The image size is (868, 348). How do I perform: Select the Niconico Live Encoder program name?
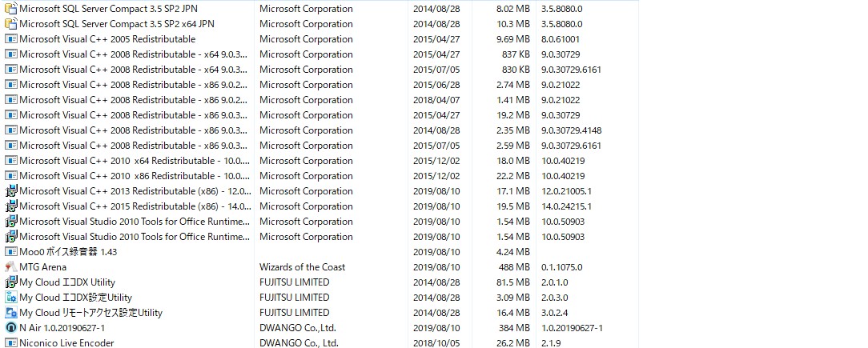click(x=66, y=343)
